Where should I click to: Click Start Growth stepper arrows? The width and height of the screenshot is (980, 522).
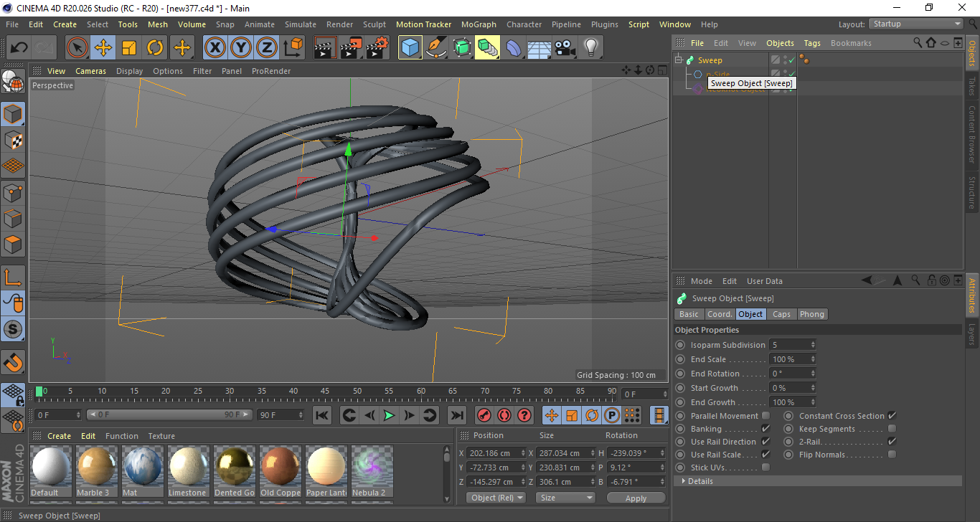(x=813, y=388)
